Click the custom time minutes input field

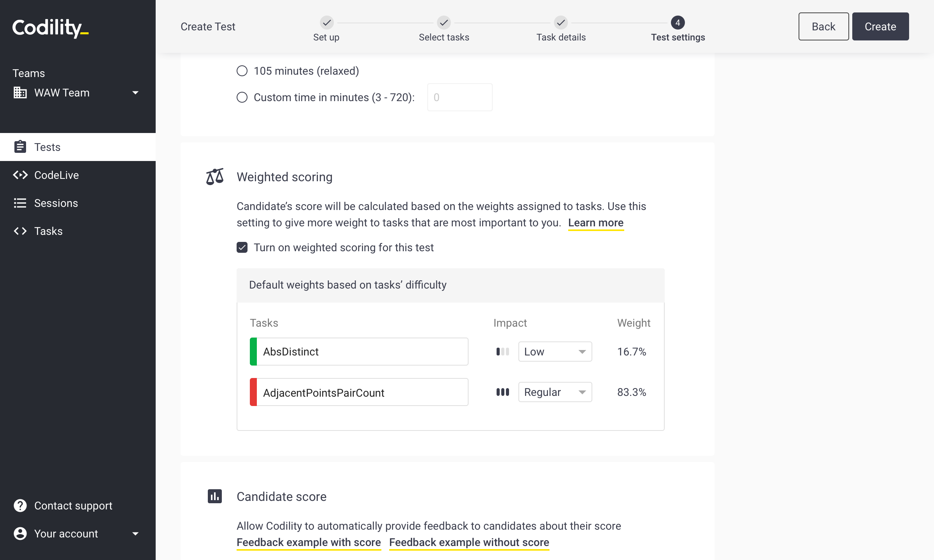click(x=460, y=97)
